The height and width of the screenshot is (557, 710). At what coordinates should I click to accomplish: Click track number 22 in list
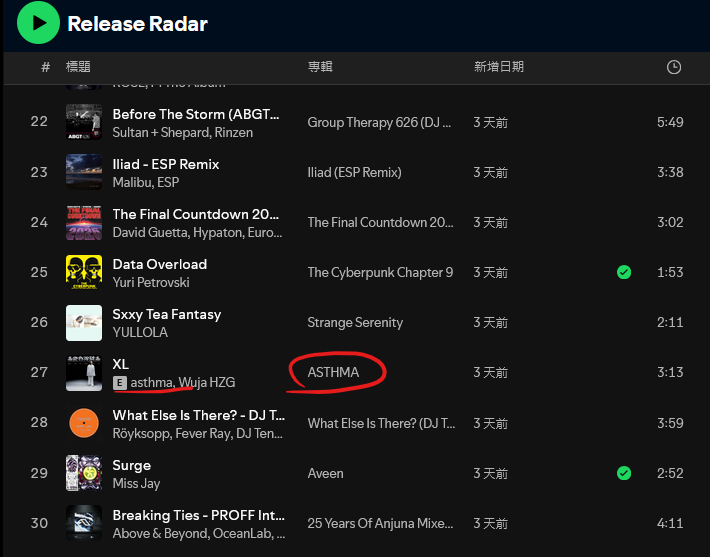[39, 121]
